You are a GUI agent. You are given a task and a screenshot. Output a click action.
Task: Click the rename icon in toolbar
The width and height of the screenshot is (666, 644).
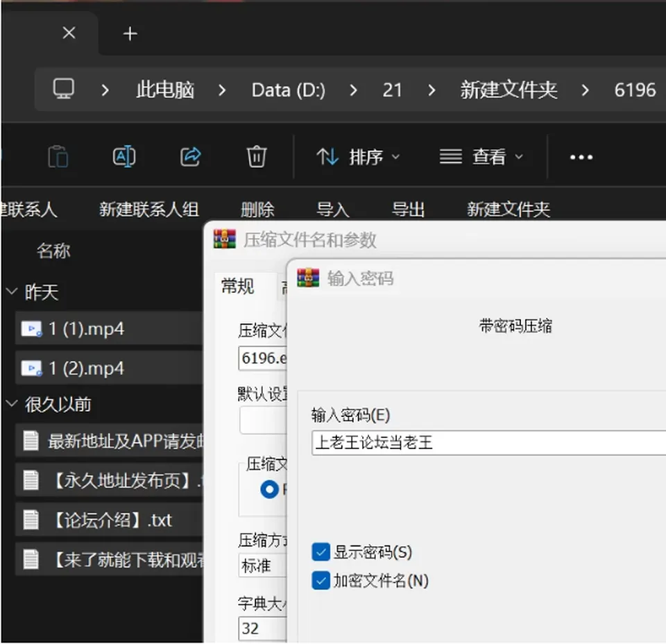(x=124, y=157)
